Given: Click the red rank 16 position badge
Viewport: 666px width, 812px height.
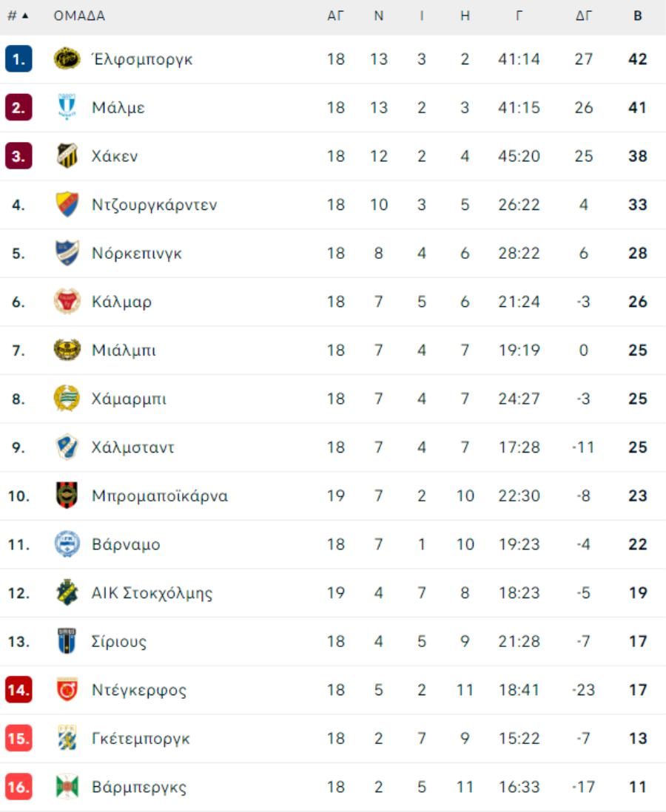Looking at the screenshot, I should (x=18, y=787).
